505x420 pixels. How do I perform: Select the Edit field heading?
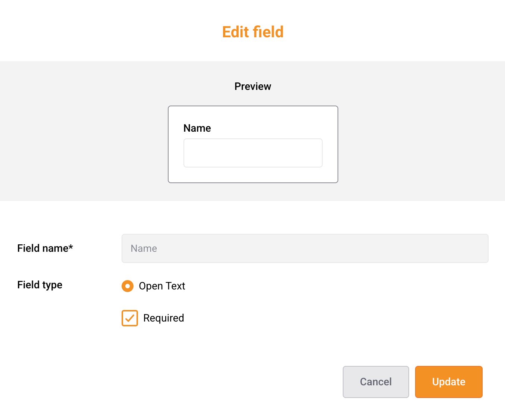252,32
